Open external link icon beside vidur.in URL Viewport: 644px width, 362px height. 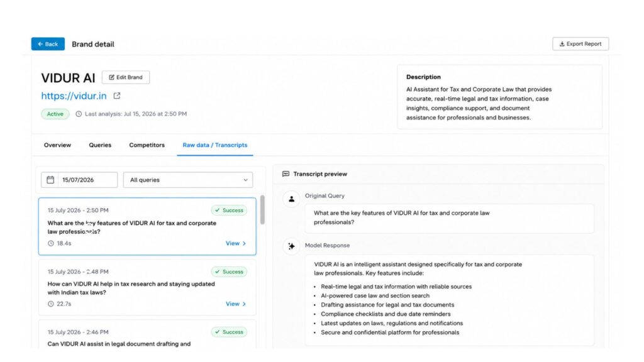pos(117,96)
